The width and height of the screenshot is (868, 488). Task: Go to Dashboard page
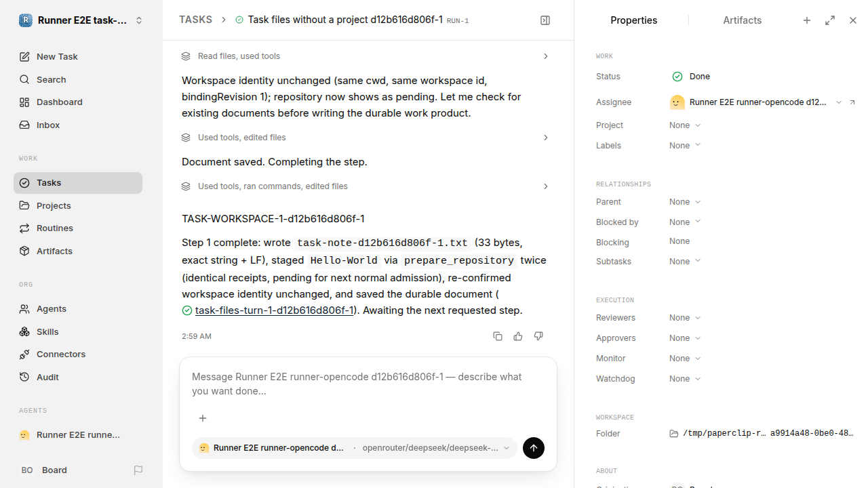[x=78, y=102]
